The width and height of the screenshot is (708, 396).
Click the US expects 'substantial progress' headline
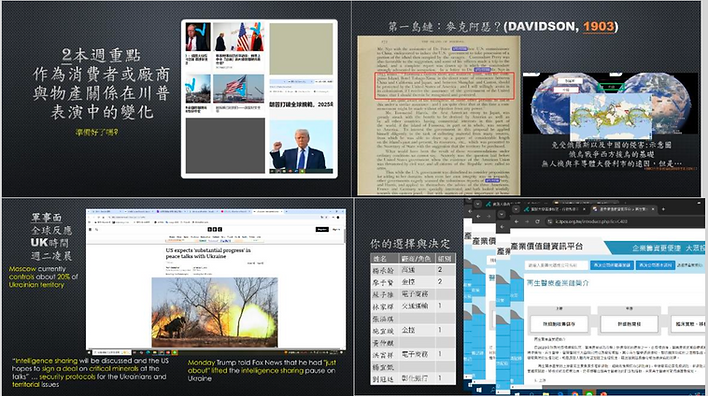208,253
